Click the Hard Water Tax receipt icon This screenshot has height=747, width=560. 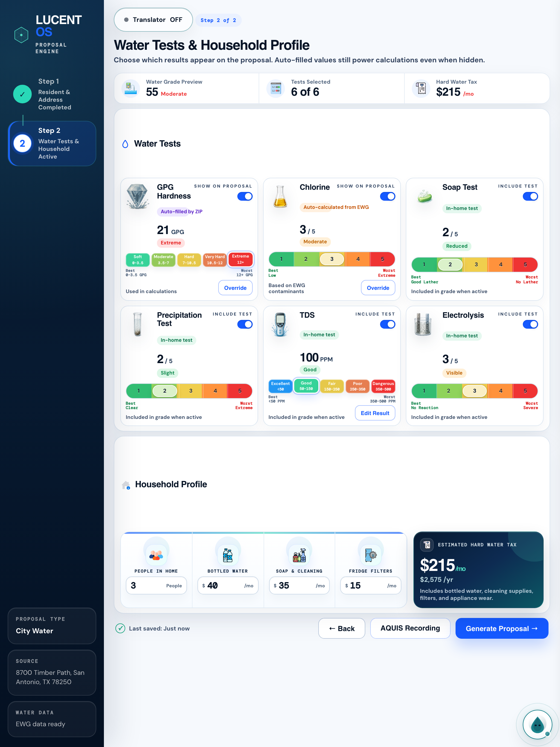421,89
